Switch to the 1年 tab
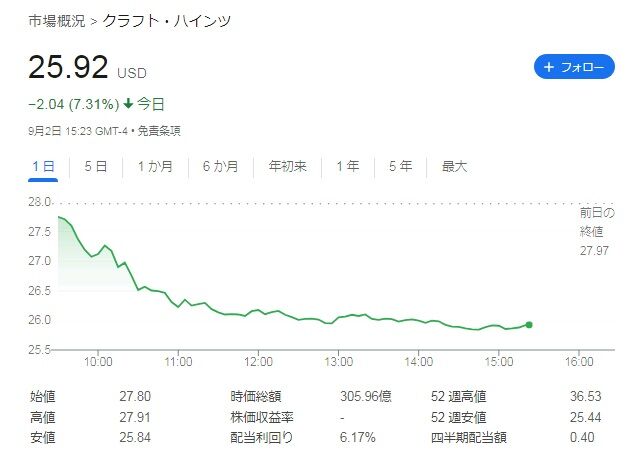Image resolution: width=628 pixels, height=452 pixels. 348,167
